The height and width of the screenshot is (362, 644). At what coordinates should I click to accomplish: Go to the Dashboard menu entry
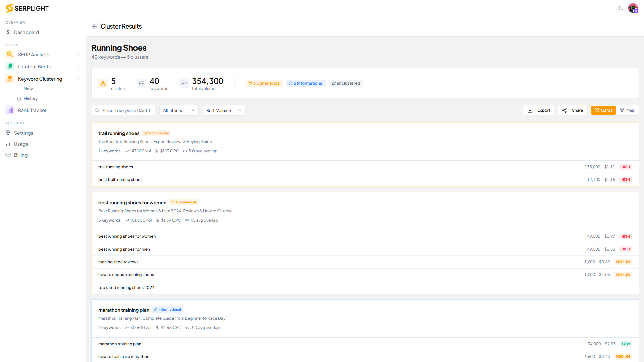point(26,32)
